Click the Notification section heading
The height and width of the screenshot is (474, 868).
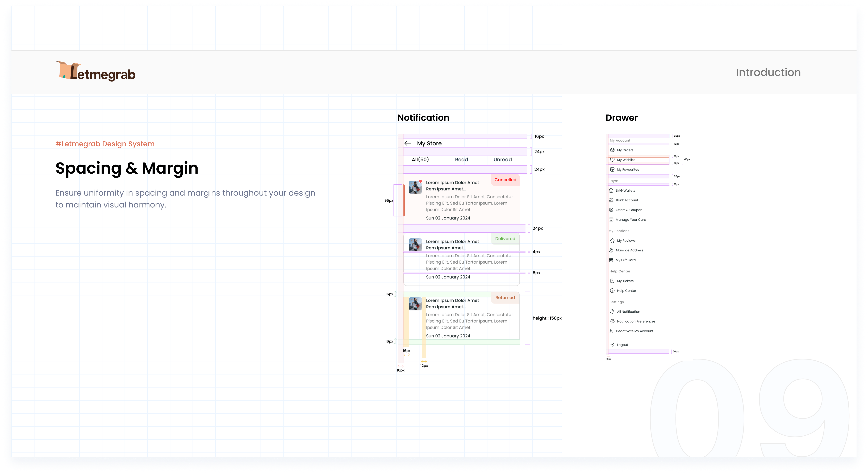point(423,117)
